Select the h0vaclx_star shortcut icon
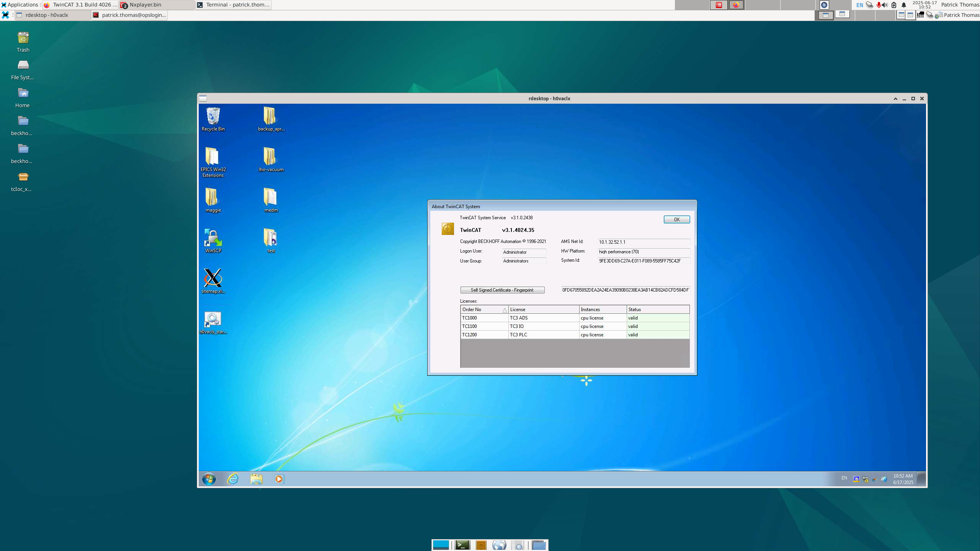Screen dimensions: 980x551 213,322
